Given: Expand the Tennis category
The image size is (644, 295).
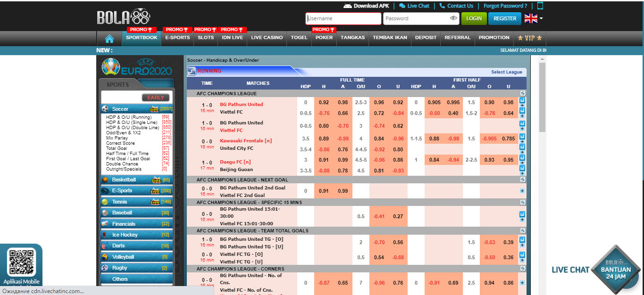Looking at the screenshot, I should pyautogui.click(x=137, y=202).
